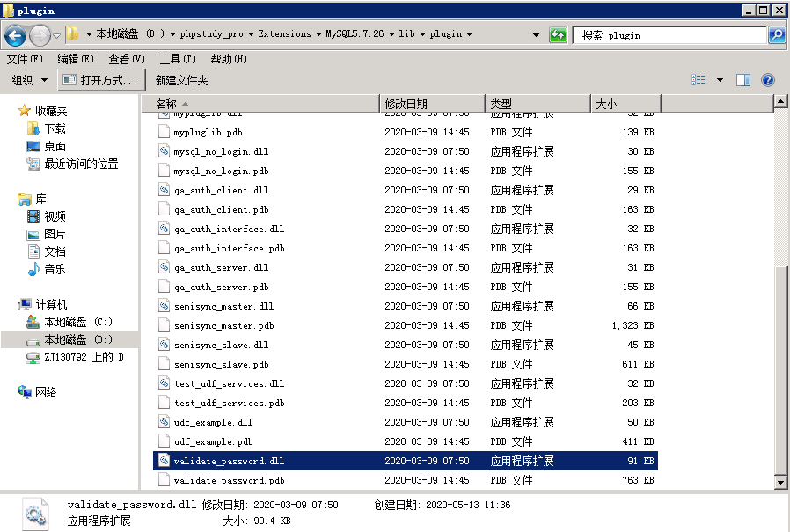Viewport: 790px width, 532px height.
Task: Toggle the preview pane icon
Action: click(743, 80)
